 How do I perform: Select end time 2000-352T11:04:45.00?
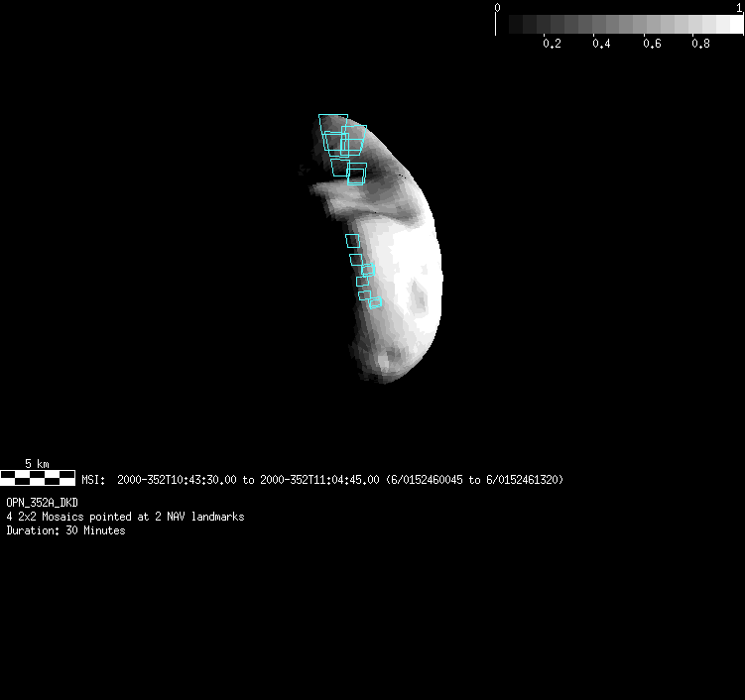[319, 480]
